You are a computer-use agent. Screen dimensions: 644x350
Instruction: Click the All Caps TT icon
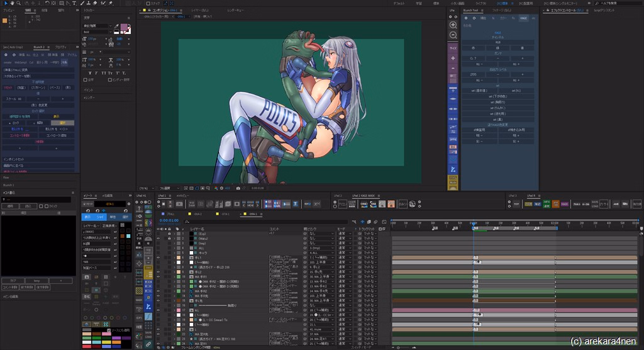[104, 73]
